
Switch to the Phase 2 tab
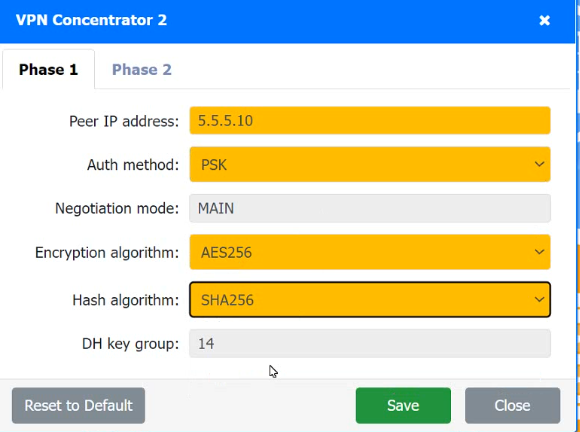[142, 70]
